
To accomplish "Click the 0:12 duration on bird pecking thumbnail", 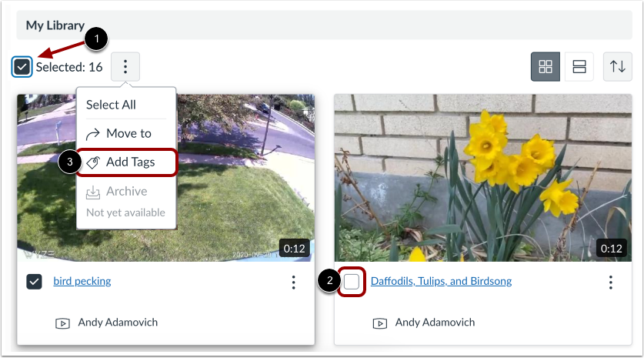I will click(294, 248).
